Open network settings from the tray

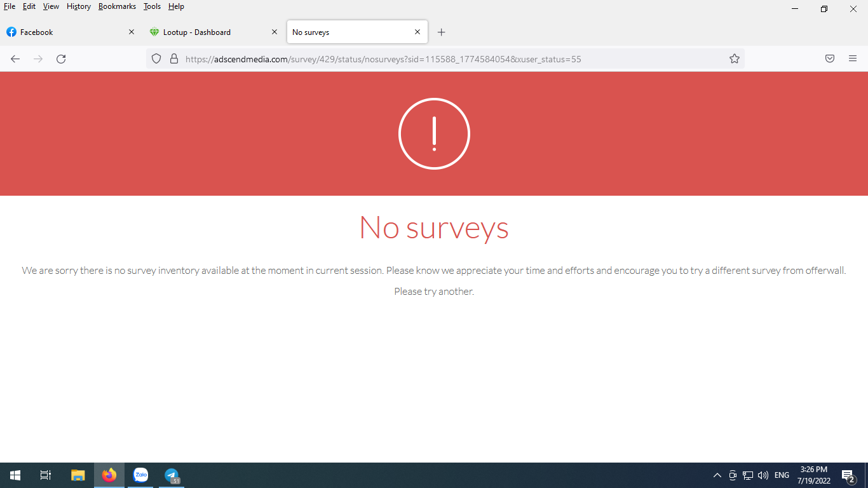click(x=748, y=475)
